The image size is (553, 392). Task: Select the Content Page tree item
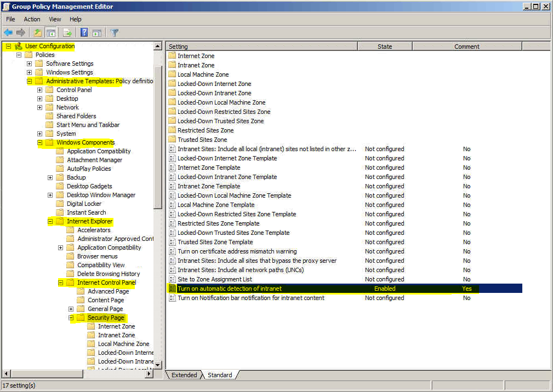pyautogui.click(x=106, y=300)
